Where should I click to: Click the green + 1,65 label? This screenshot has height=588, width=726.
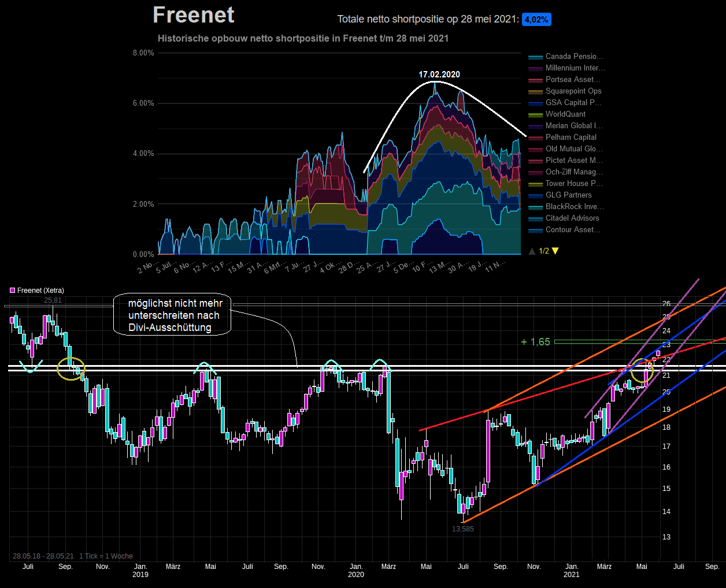tap(535, 342)
